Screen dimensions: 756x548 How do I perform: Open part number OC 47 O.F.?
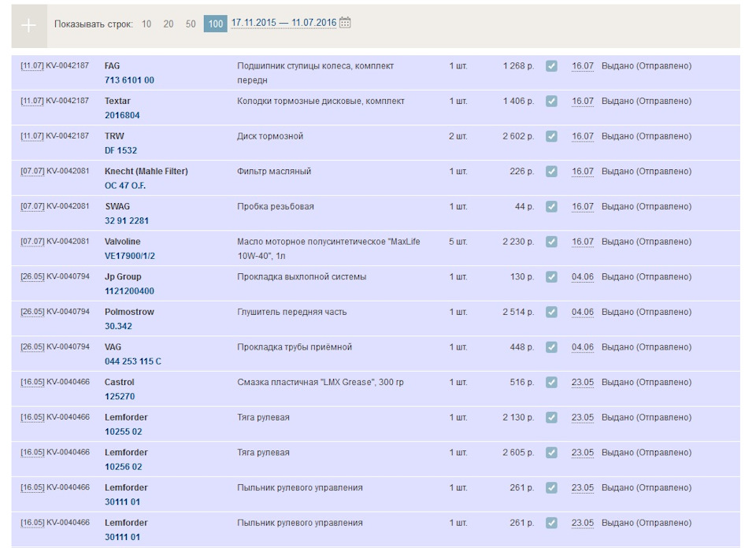point(125,186)
